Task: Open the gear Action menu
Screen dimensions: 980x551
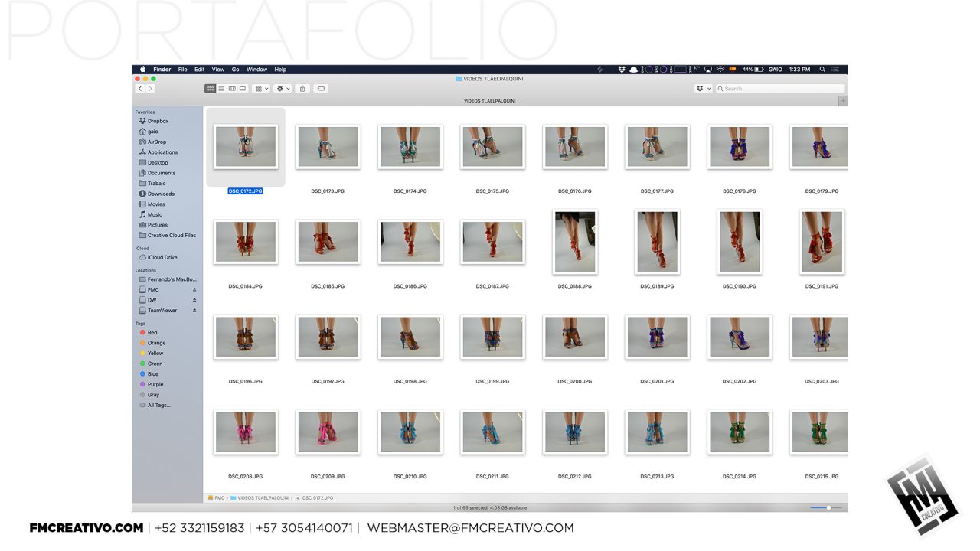Action: pyautogui.click(x=283, y=89)
